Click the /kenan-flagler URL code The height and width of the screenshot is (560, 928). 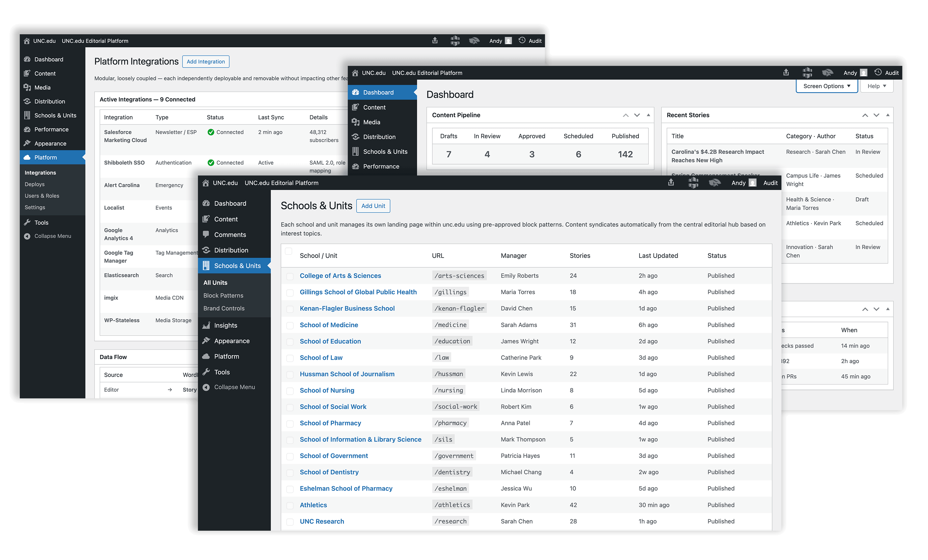[x=459, y=308]
